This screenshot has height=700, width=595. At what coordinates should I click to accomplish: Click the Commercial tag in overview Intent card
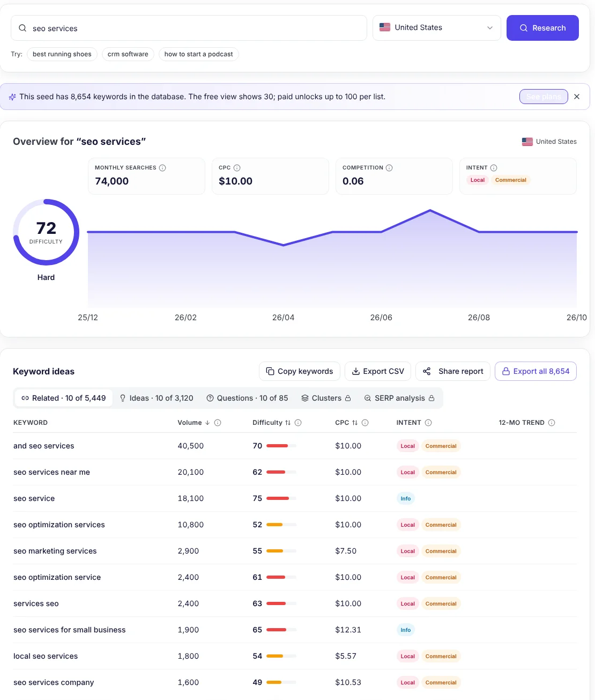tap(511, 180)
